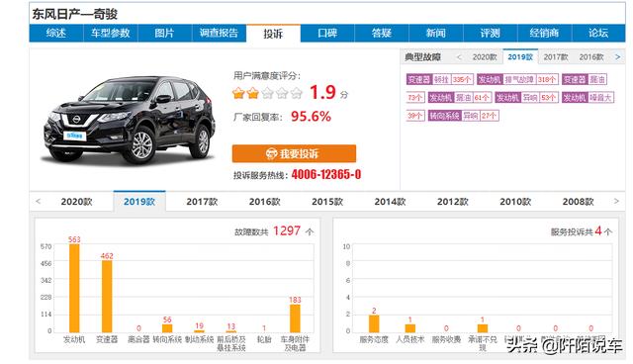The height and width of the screenshot is (364, 633).
Task: Open the 投诉 tab in navigation bar
Action: pyautogui.click(x=273, y=34)
